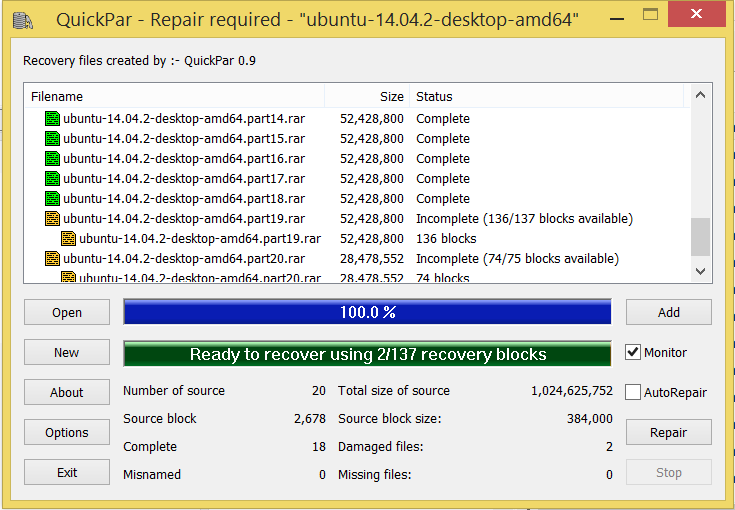
Task: Click the yellow icon of Incomplete part20.rar row
Action: [x=52, y=258]
